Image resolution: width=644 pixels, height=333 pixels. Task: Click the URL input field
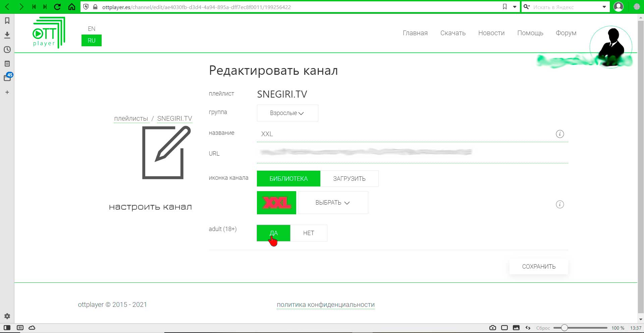click(412, 153)
